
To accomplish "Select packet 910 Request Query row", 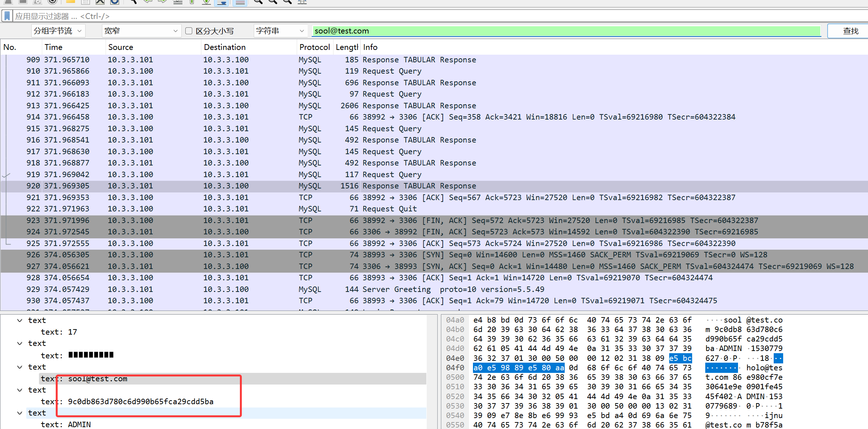I will click(x=434, y=71).
